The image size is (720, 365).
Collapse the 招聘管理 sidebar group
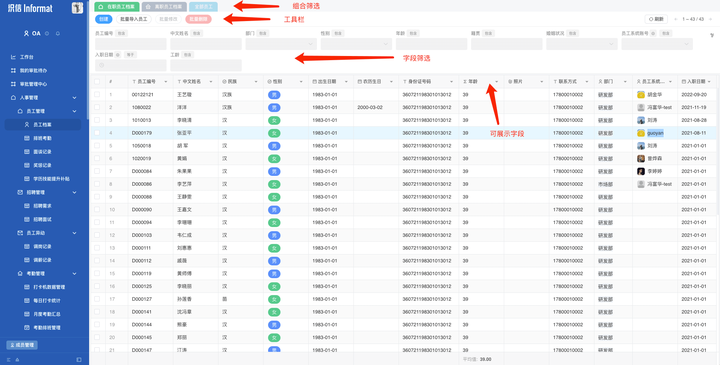coord(74,192)
